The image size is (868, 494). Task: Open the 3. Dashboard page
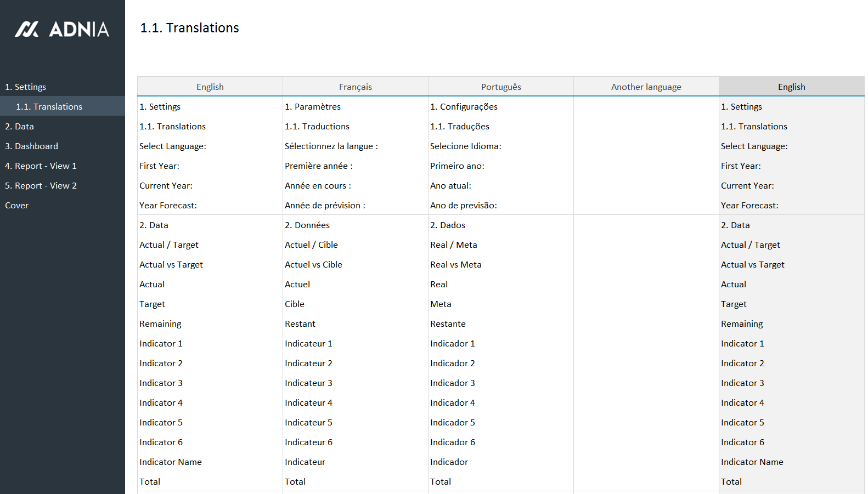[x=32, y=146]
